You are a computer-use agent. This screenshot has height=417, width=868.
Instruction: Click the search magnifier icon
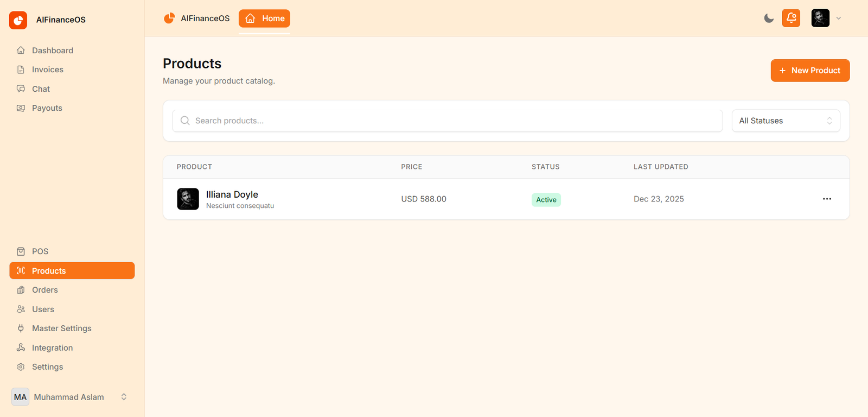185,121
